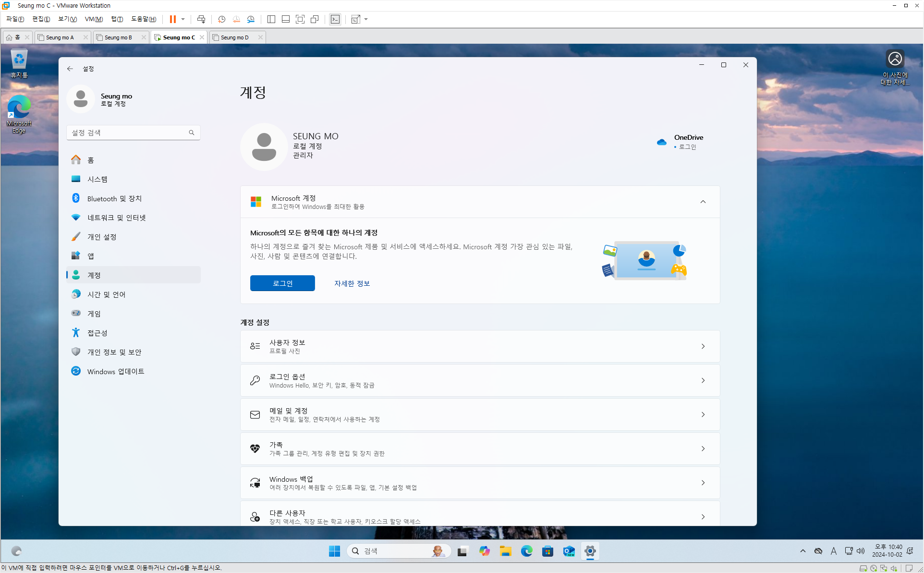This screenshot has width=924, height=573.
Task: Open 로그인 옵션 settings row
Action: [x=480, y=380]
